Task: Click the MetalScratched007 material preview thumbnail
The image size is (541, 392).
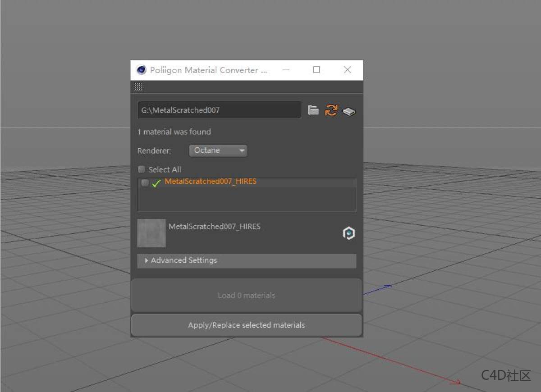Action: tap(151, 233)
